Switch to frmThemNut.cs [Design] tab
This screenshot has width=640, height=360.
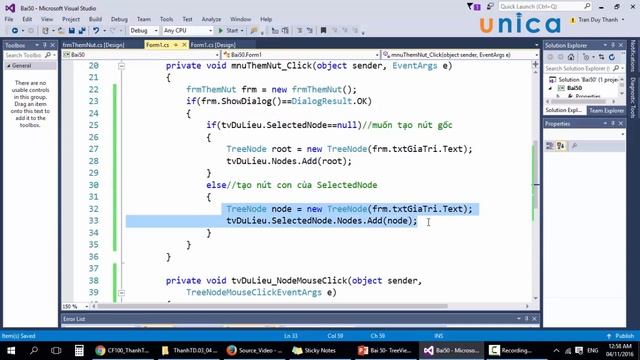coord(93,45)
